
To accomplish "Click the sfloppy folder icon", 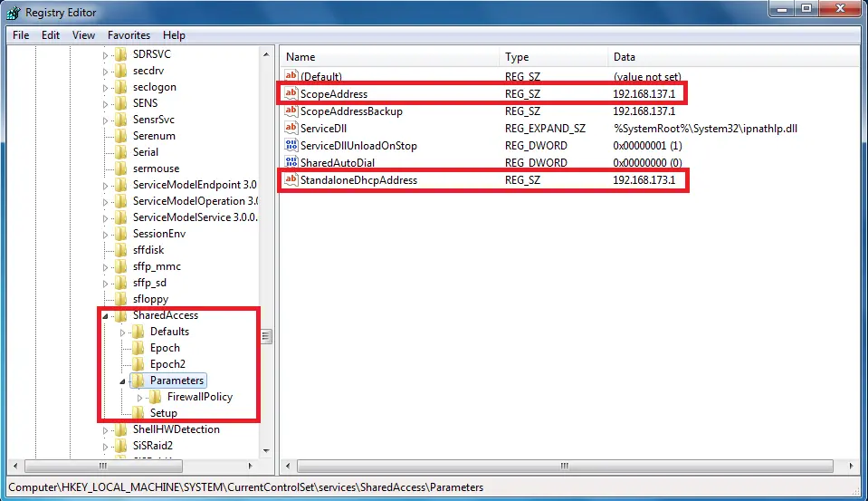I will (121, 299).
